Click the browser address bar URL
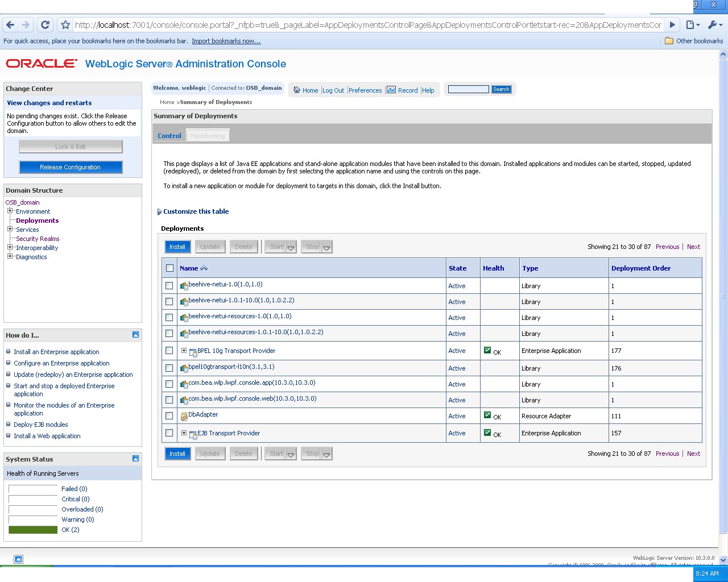This screenshot has height=582, width=728. (x=369, y=25)
